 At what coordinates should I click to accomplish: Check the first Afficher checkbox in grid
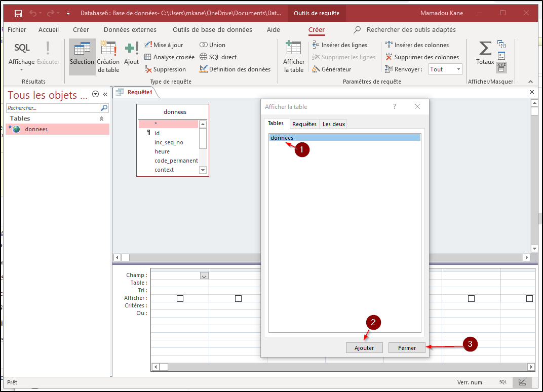[x=180, y=299]
